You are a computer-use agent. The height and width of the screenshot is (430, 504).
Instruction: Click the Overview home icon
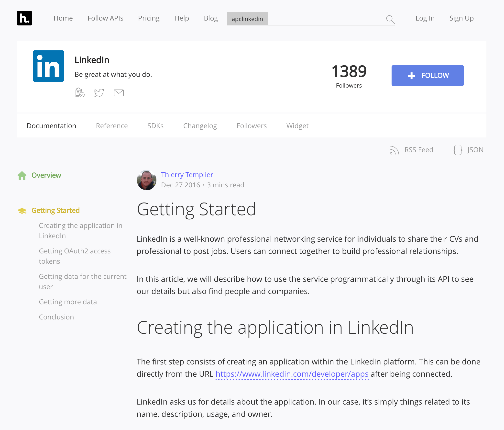pyautogui.click(x=22, y=175)
